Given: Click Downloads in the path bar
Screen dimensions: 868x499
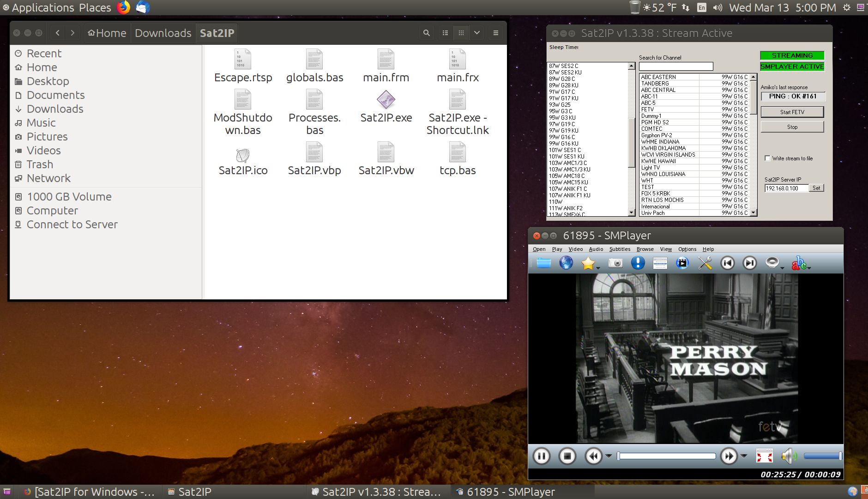Looking at the screenshot, I should tap(163, 33).
